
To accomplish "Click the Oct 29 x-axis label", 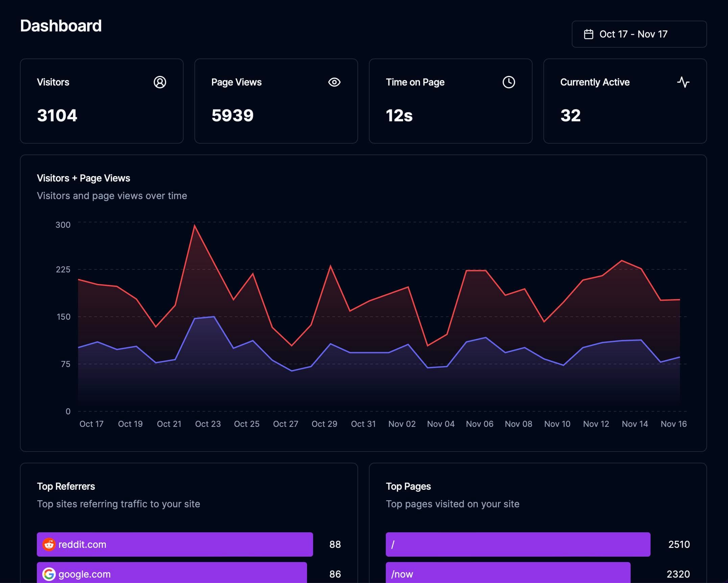I will [324, 424].
